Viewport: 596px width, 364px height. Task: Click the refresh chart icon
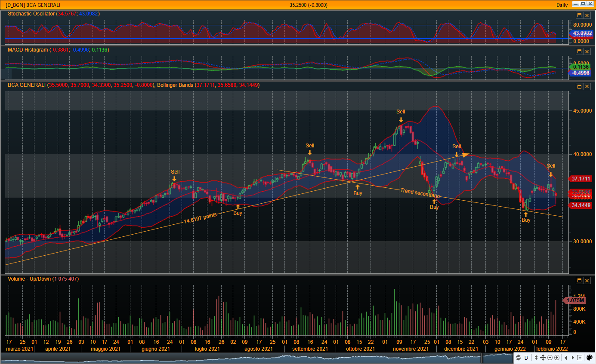518,358
